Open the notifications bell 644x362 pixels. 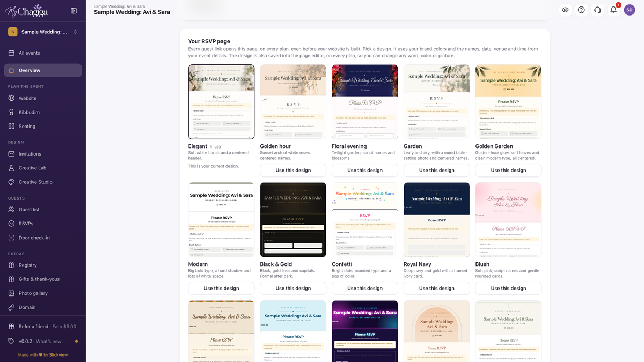(x=613, y=10)
